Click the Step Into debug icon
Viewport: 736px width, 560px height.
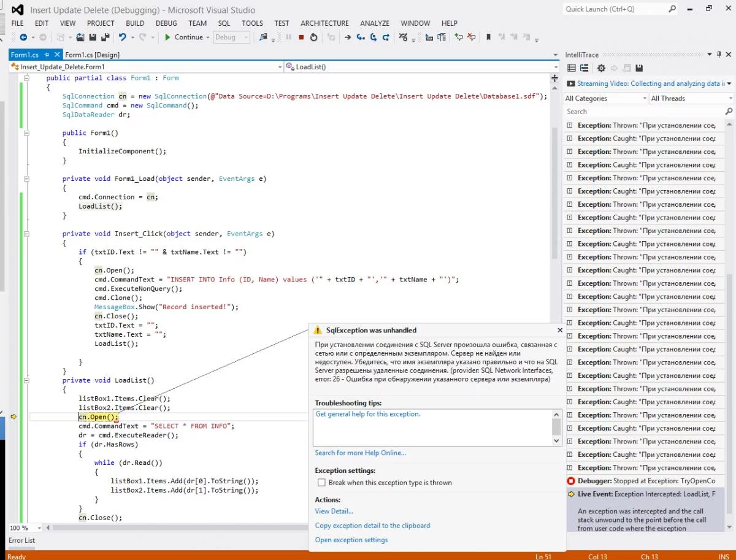[x=360, y=37]
